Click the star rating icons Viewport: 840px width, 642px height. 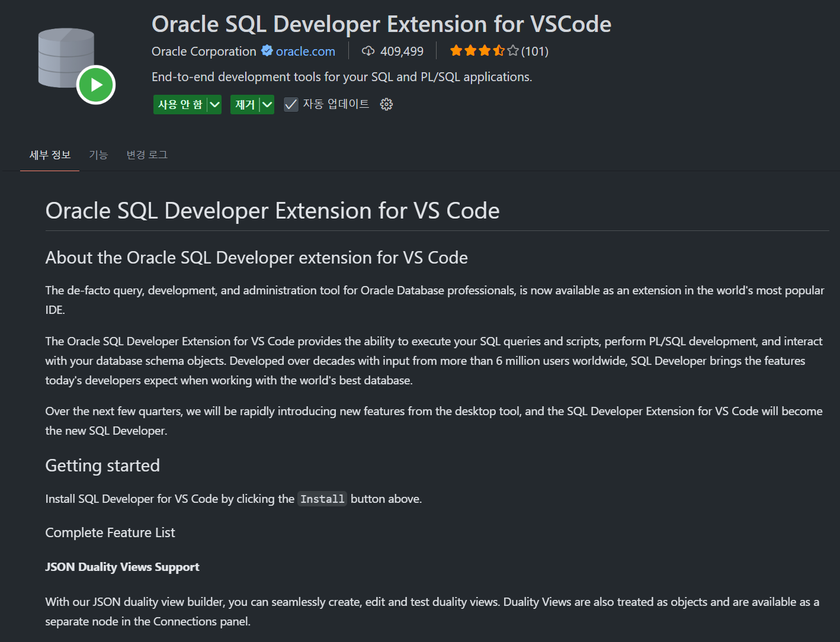click(x=484, y=51)
